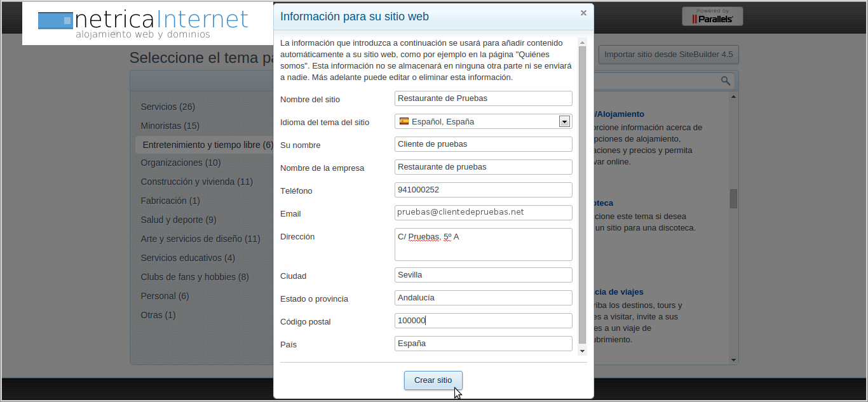Click the theme list scrollbar thumb
The image size is (868, 402).
point(733,199)
